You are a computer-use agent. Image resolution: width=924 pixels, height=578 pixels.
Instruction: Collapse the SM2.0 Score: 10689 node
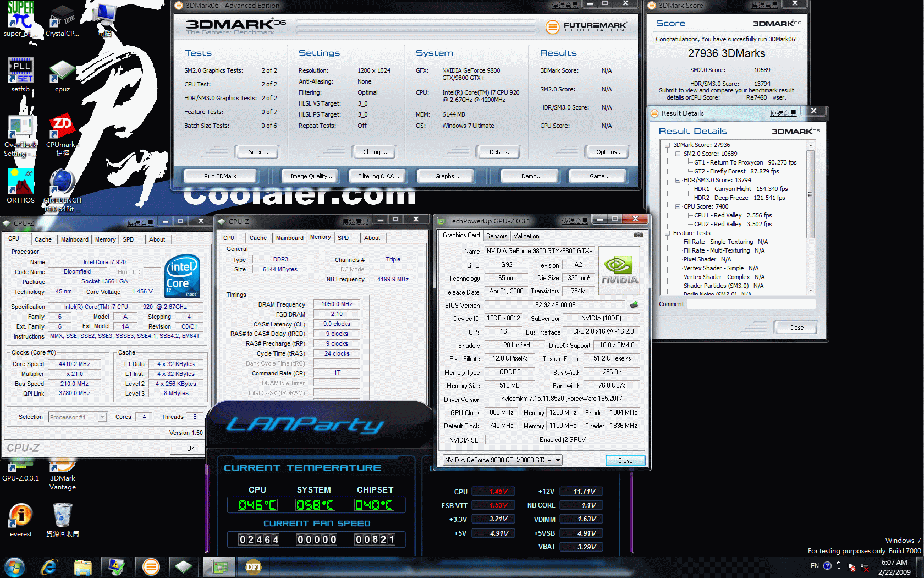coord(678,154)
